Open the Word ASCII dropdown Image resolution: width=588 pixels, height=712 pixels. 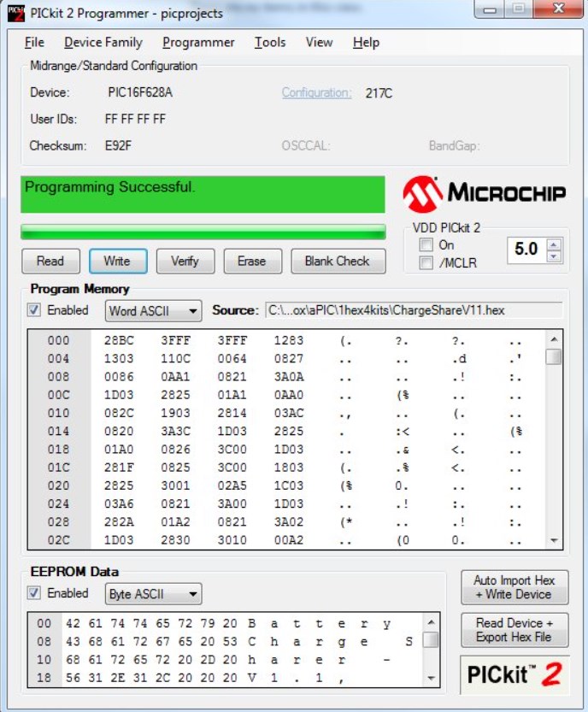click(154, 311)
